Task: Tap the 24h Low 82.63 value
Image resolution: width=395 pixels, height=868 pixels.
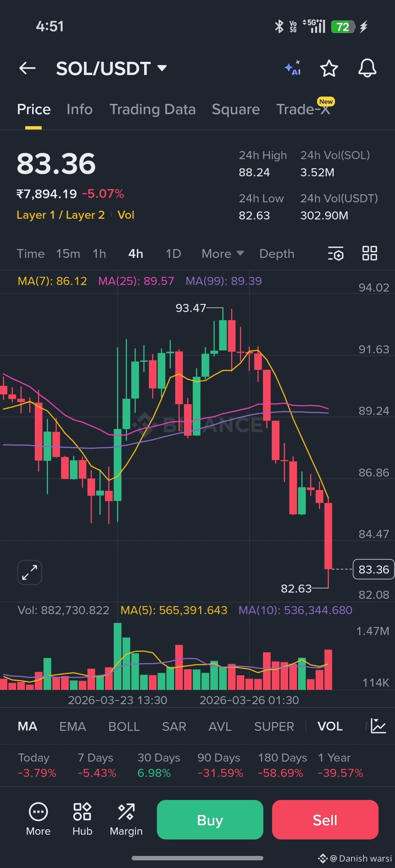Action: [254, 215]
